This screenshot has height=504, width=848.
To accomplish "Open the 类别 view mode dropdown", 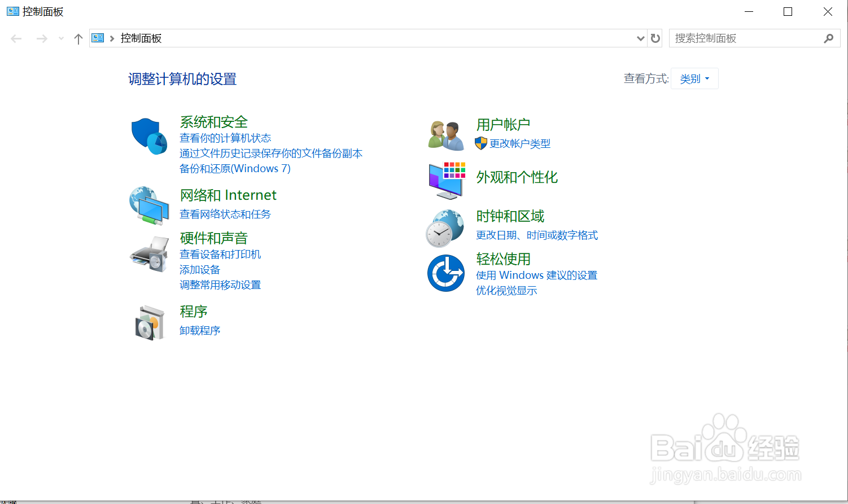I will coord(694,78).
